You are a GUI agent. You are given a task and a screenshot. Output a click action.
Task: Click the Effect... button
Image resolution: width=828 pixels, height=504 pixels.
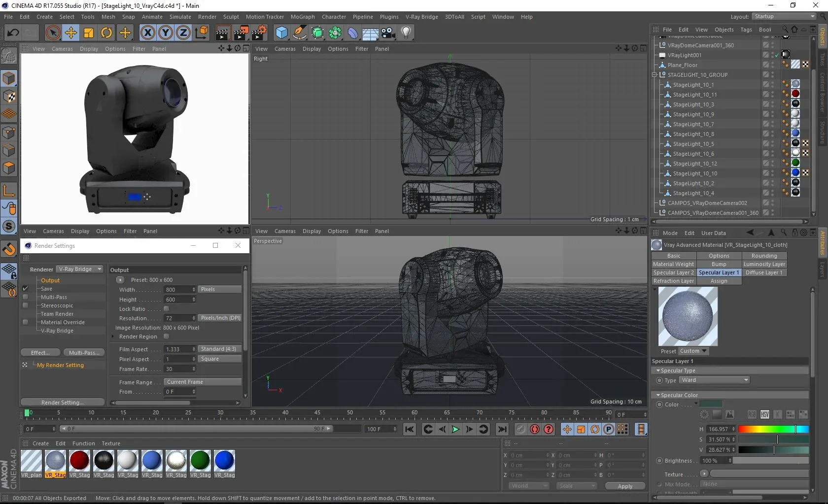[40, 353]
